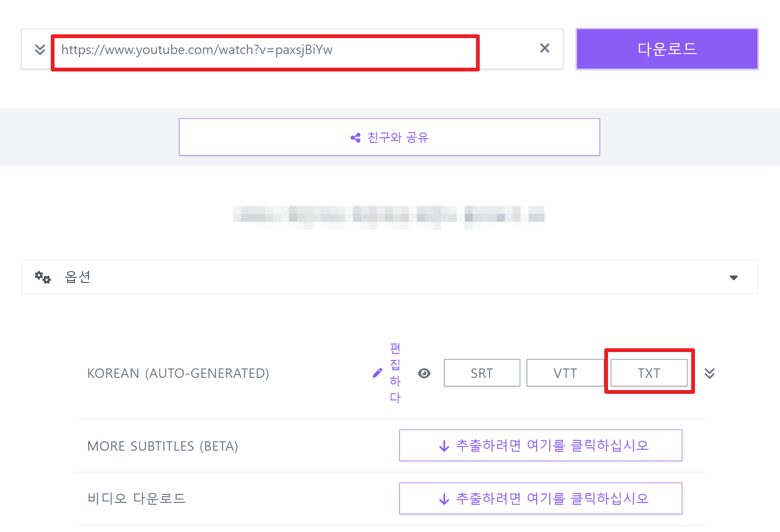780x532 pixels.
Task: Click the share icon on the 친구와 공유 button
Action: [356, 137]
